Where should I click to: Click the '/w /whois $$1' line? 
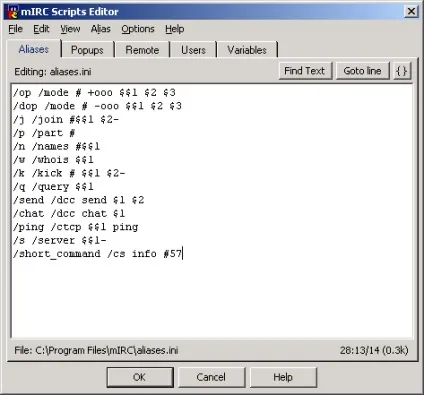click(53, 160)
